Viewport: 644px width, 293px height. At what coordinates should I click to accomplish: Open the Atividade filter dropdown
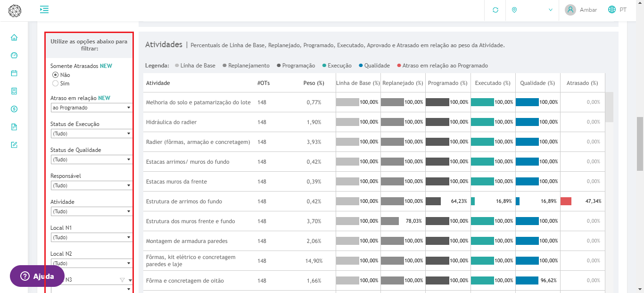[x=91, y=211]
